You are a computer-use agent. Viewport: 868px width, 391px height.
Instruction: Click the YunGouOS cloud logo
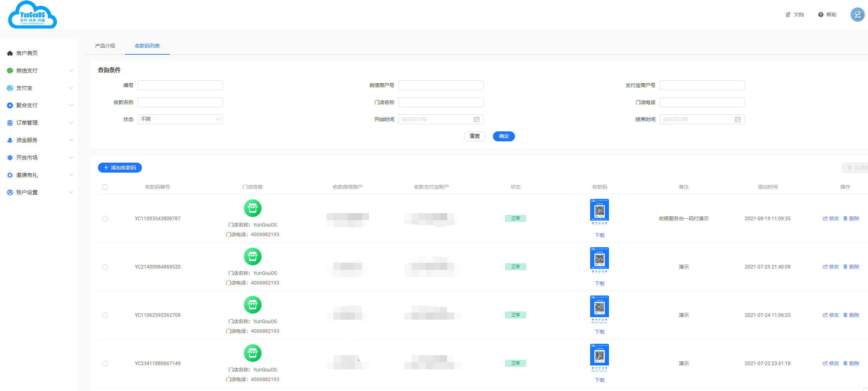[x=32, y=15]
